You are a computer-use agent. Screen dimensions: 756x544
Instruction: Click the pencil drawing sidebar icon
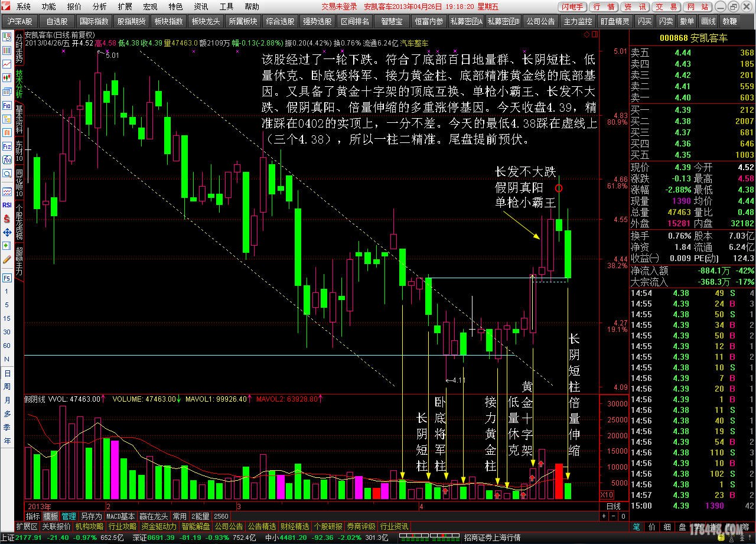click(x=7, y=259)
